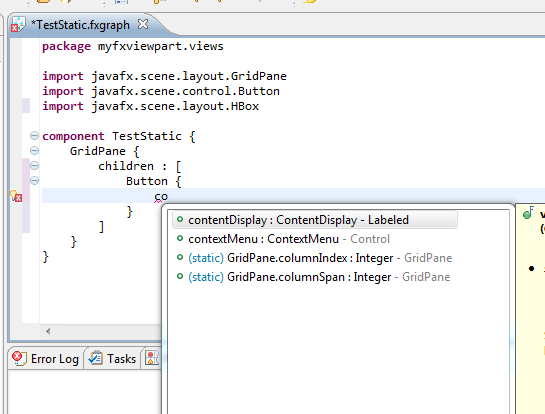Fold the children list block
The height and width of the screenshot is (414, 545).
pyautogui.click(x=34, y=165)
